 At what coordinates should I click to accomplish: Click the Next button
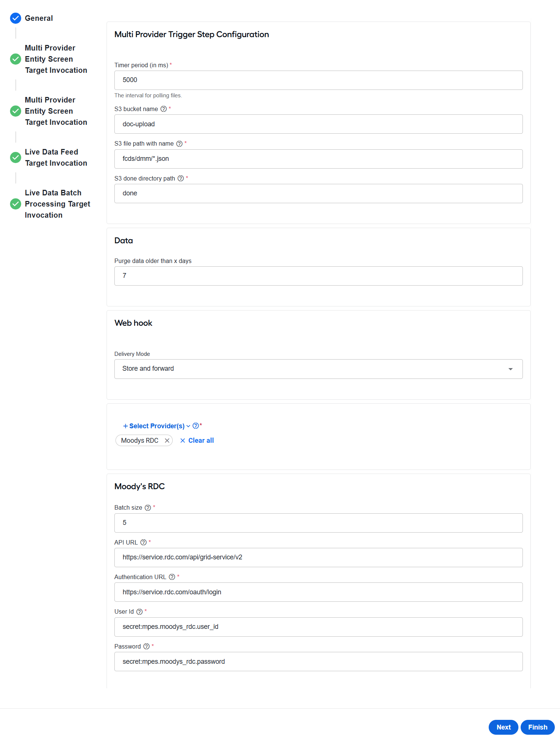pyautogui.click(x=503, y=727)
